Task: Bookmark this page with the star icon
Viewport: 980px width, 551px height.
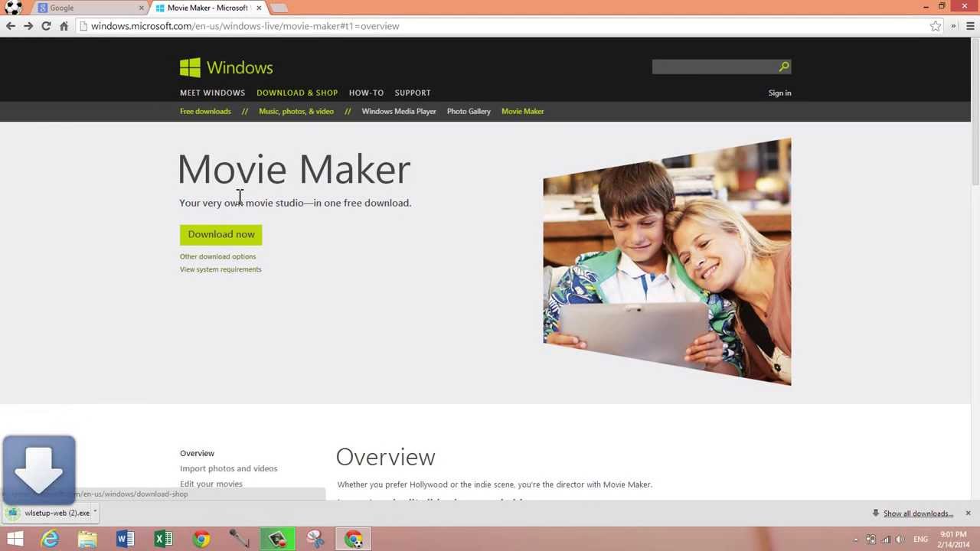Action: [935, 26]
